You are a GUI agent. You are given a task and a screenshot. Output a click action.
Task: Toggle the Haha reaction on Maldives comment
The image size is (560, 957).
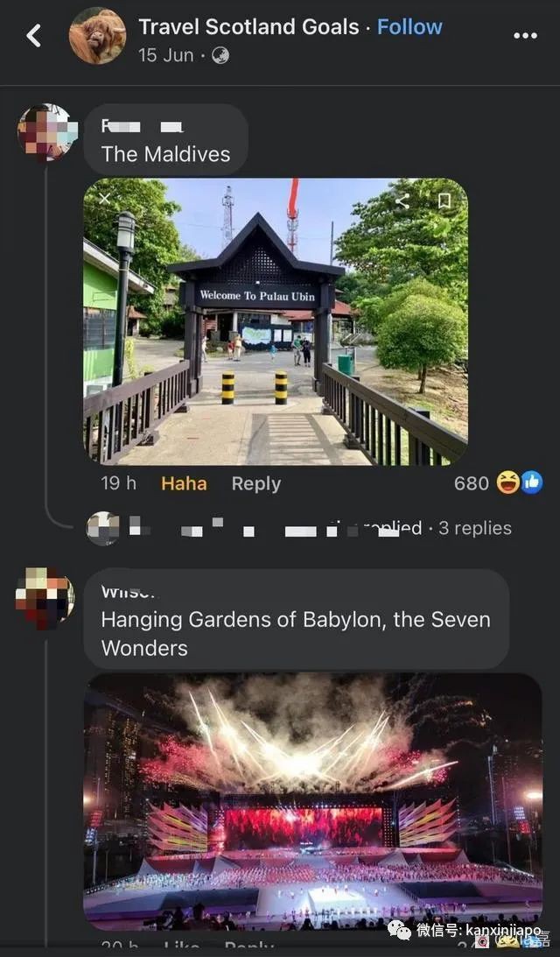pos(184,483)
